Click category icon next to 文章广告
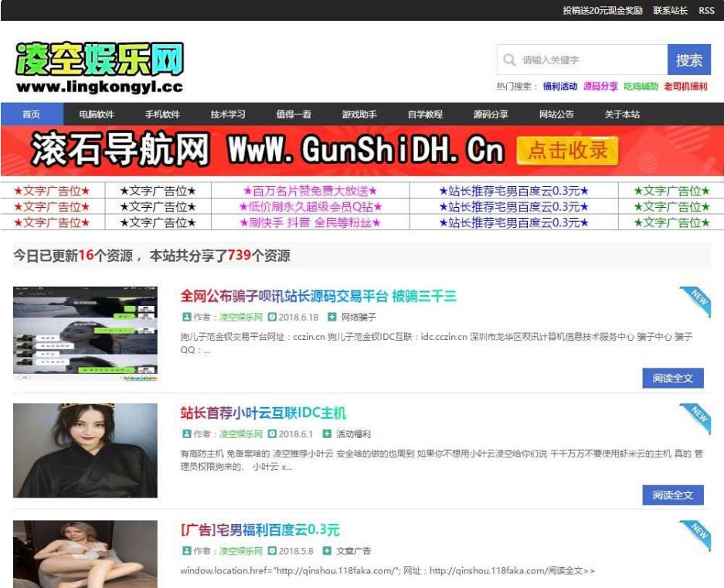Screen dimensions: 724x588 coord(331,551)
